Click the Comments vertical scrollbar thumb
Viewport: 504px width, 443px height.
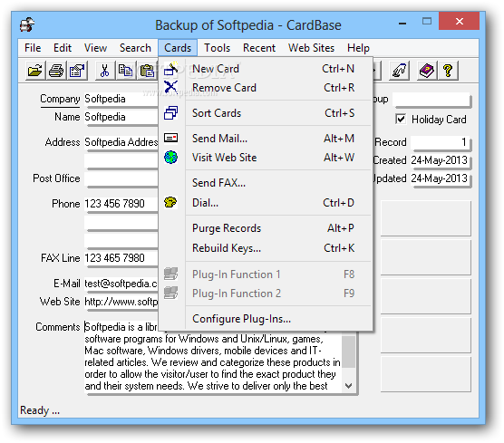tap(349, 352)
